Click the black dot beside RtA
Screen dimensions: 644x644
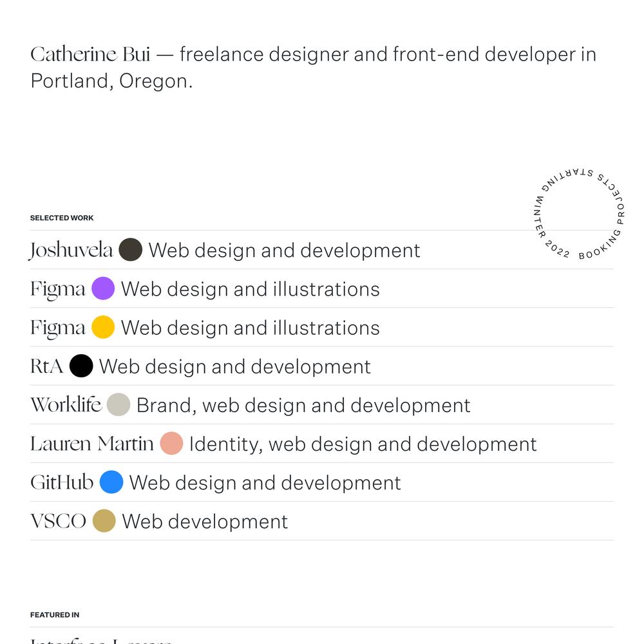click(x=81, y=366)
